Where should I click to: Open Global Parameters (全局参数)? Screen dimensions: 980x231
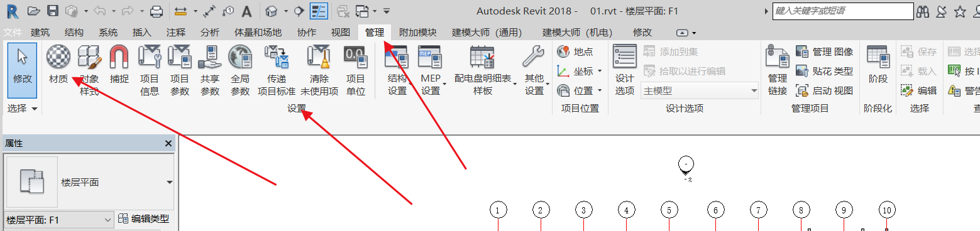(x=240, y=70)
